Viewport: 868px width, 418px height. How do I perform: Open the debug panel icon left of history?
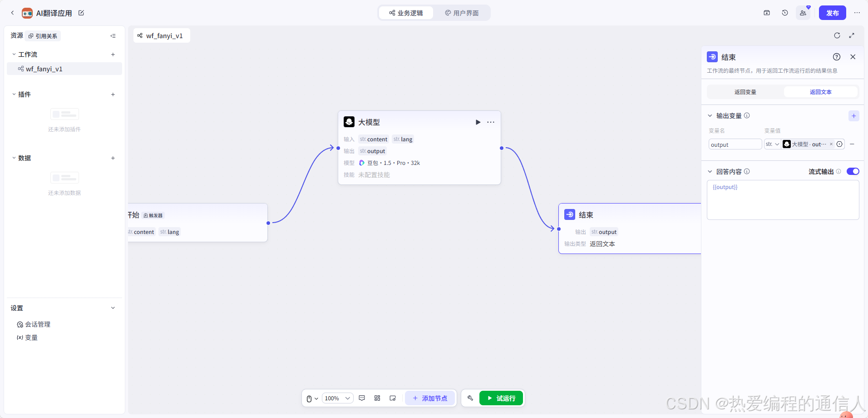click(x=767, y=13)
